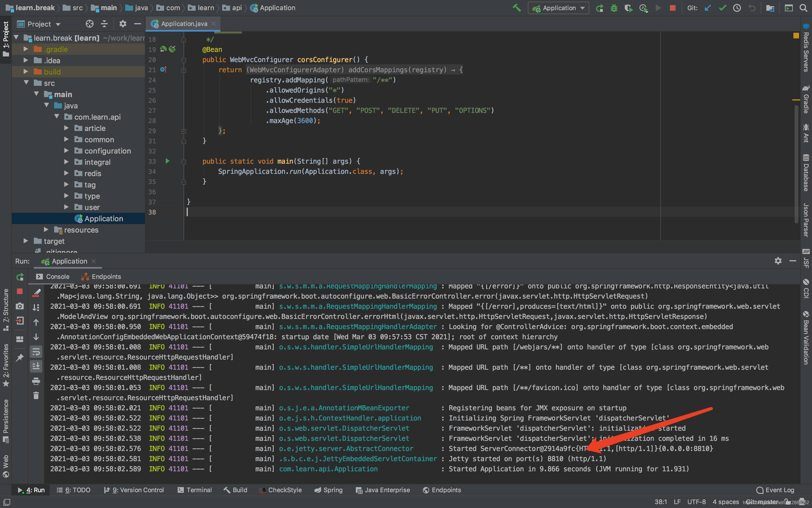812x508 pixels.
Task: Open the Application run configuration dropdown
Action: pyautogui.click(x=559, y=8)
